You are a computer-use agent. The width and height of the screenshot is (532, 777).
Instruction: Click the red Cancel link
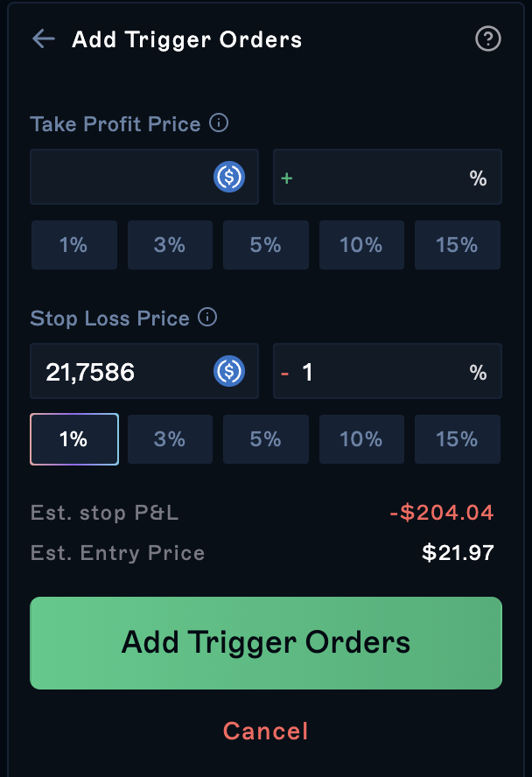pyautogui.click(x=265, y=731)
